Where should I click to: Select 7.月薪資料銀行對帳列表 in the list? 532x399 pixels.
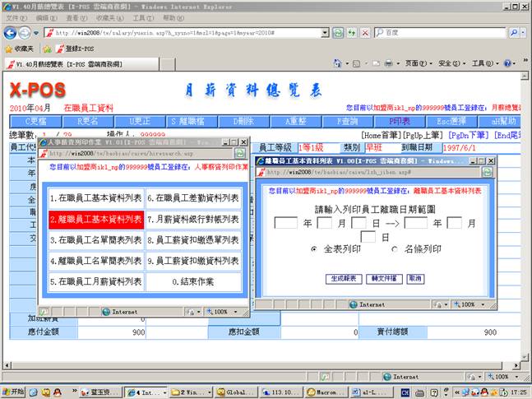pyautogui.click(x=193, y=219)
